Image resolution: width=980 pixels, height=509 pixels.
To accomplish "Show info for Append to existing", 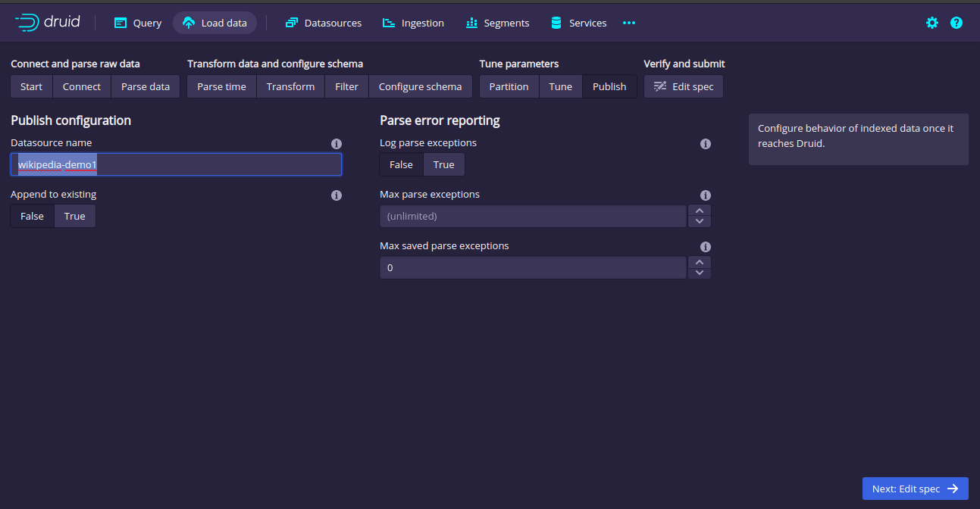I will click(337, 195).
